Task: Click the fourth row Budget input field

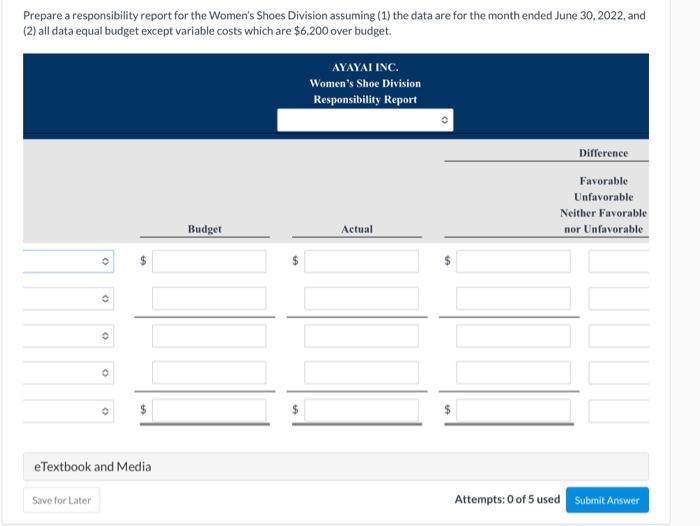Action: click(x=209, y=373)
